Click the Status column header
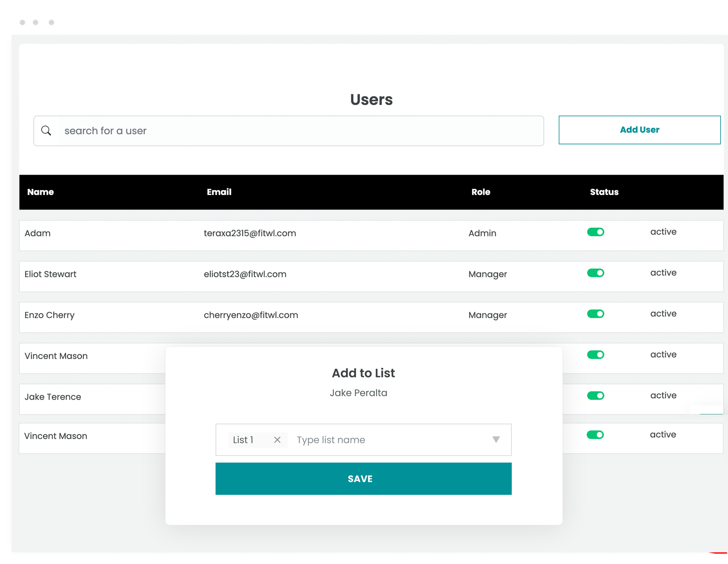This screenshot has height=564, width=728. click(x=604, y=192)
